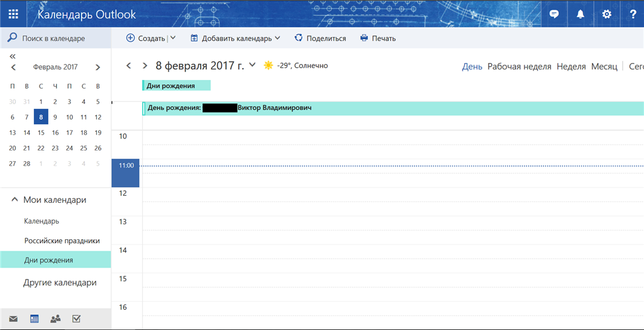Screen dimensions: 644x330
Task: Collapse Мои календари group
Action: pos(15,200)
